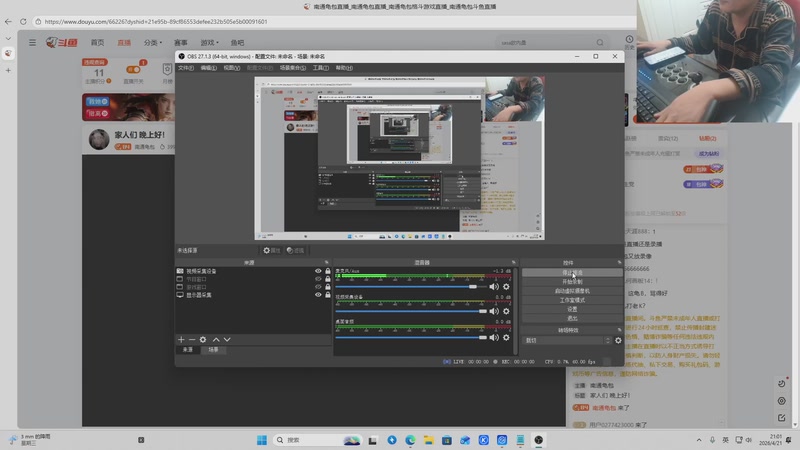
Task: Click the 启动虚拟摄像机 virtual camera button
Action: point(572,291)
